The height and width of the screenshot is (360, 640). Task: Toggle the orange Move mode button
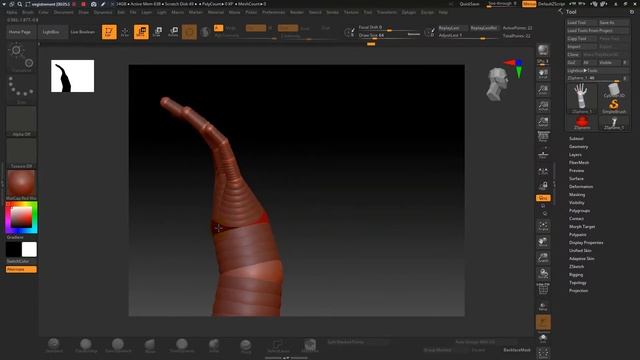tap(141, 32)
